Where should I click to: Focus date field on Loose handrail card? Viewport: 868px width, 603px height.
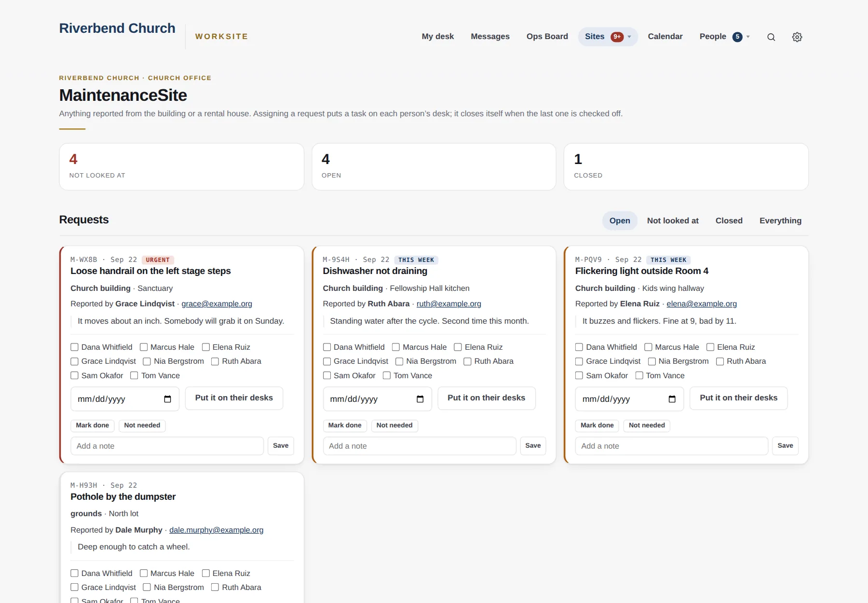(x=125, y=399)
